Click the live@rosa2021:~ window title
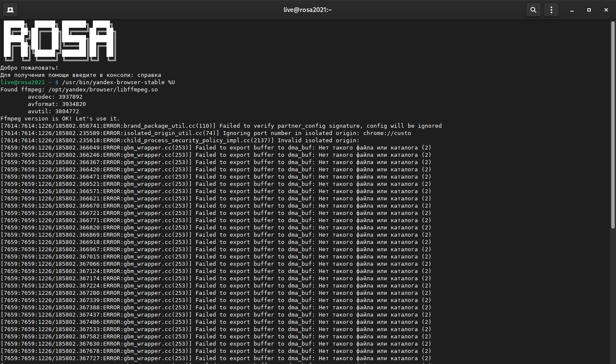The width and height of the screenshot is (616, 364). 308,10
